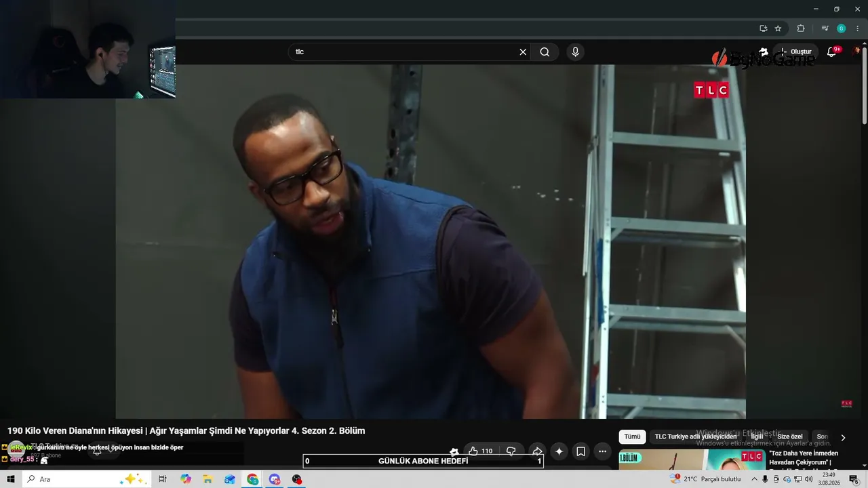Open Chrome extensions puzzle icon
The image size is (868, 488).
click(801, 28)
